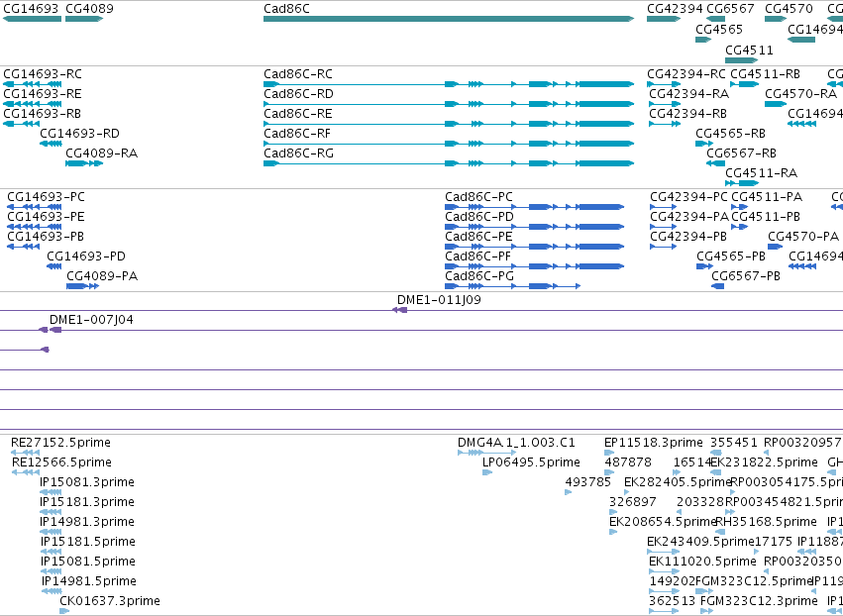Click the CG14693-RD transcript label

(x=79, y=134)
